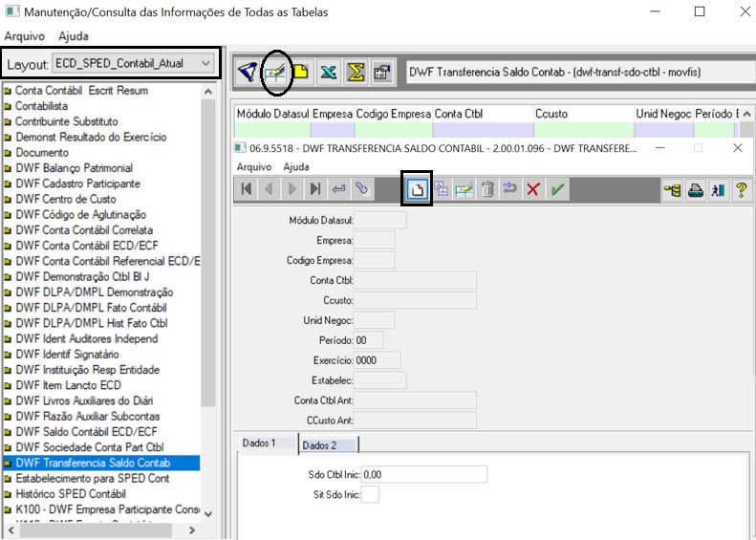Select Histórico SPED Contábil entry

[71, 494]
